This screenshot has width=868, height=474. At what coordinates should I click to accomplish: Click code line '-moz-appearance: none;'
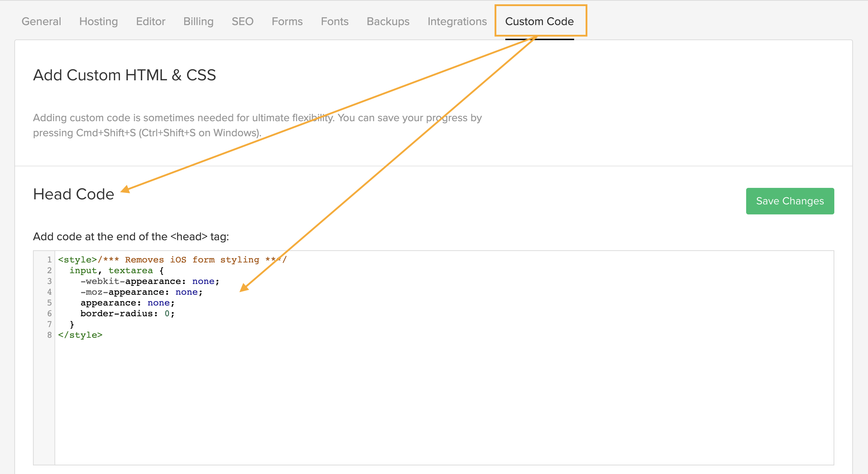point(142,292)
